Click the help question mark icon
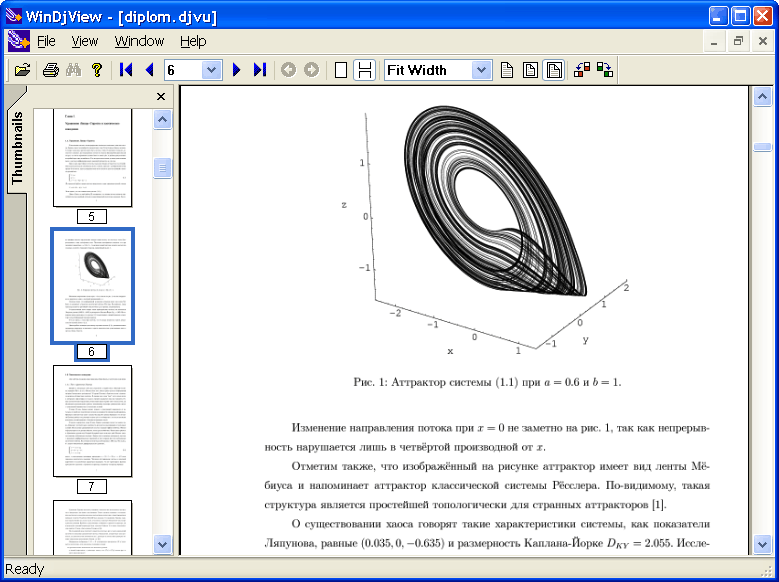 [x=97, y=70]
